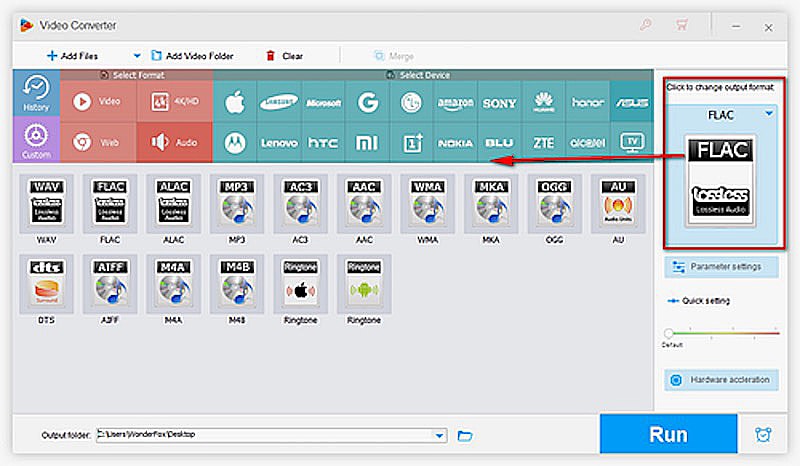The height and width of the screenshot is (466, 800).
Task: Open ZTE device profiles
Action: click(x=543, y=142)
